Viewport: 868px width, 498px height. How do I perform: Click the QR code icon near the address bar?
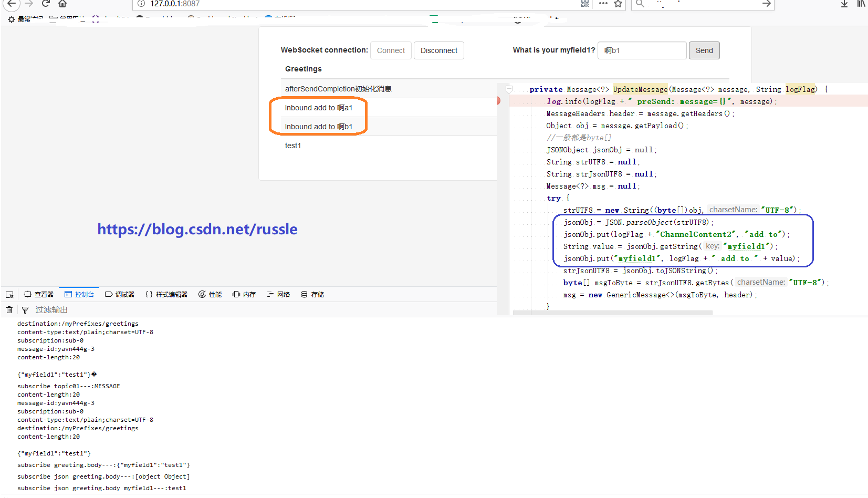pyautogui.click(x=585, y=4)
